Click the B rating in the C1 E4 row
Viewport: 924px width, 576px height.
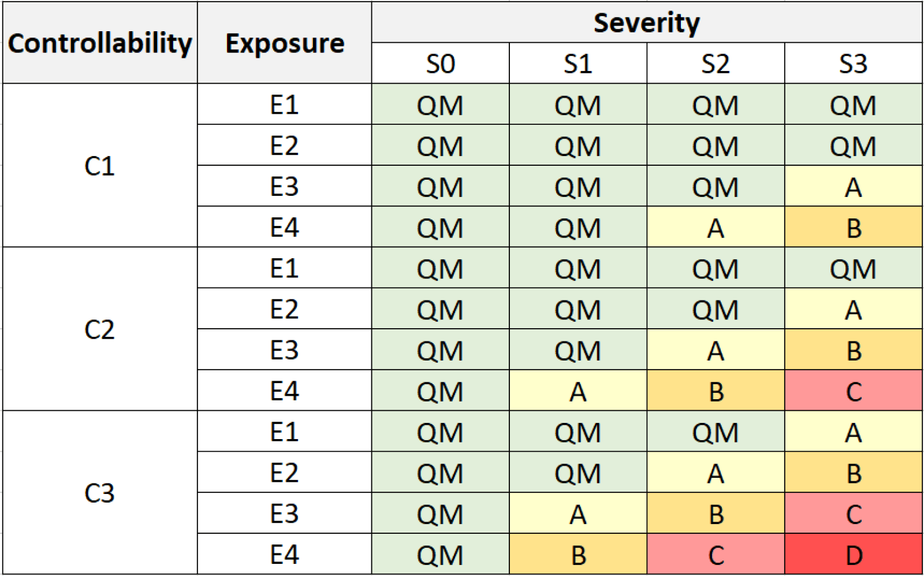pyautogui.click(x=853, y=228)
